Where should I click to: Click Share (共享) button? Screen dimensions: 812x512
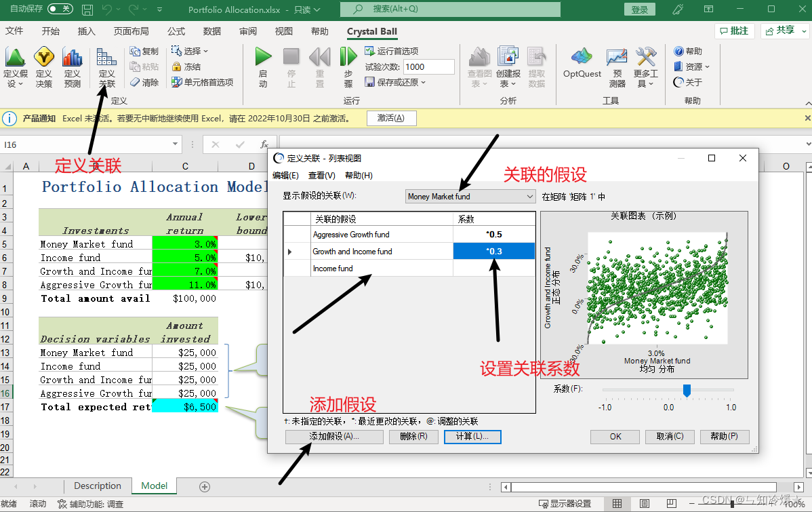click(784, 31)
